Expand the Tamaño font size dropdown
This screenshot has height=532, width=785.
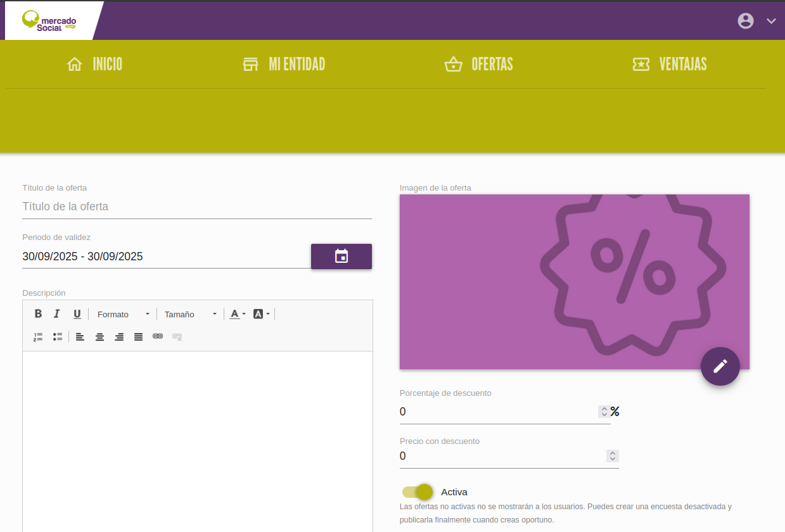(x=190, y=314)
